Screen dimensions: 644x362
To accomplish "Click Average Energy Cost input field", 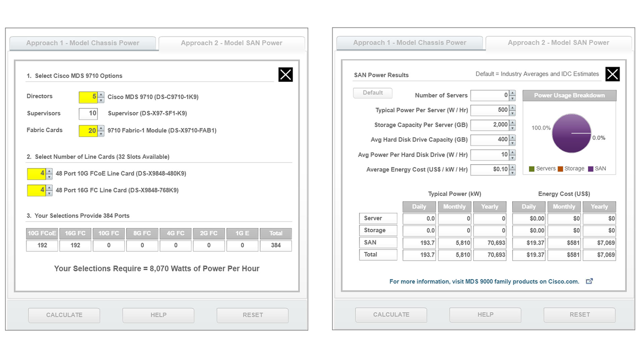I will pyautogui.click(x=490, y=170).
